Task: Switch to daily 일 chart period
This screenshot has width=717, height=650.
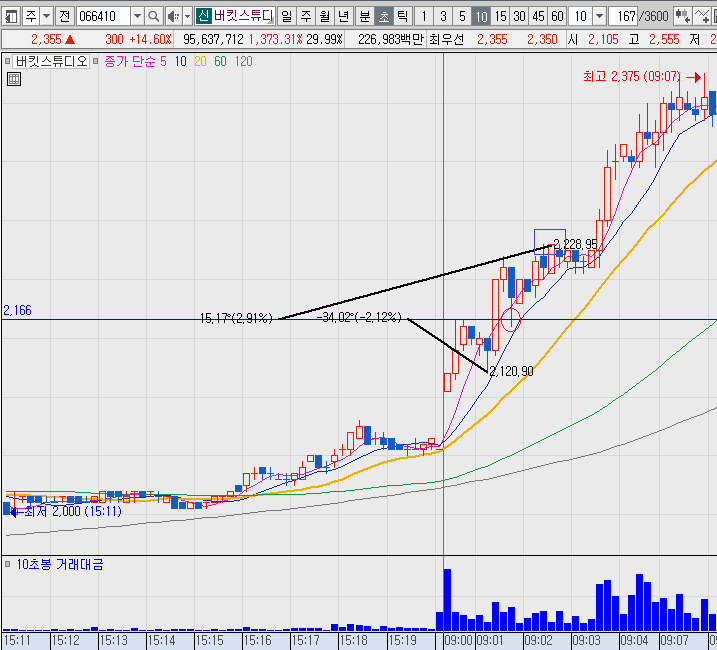Action: [x=286, y=17]
